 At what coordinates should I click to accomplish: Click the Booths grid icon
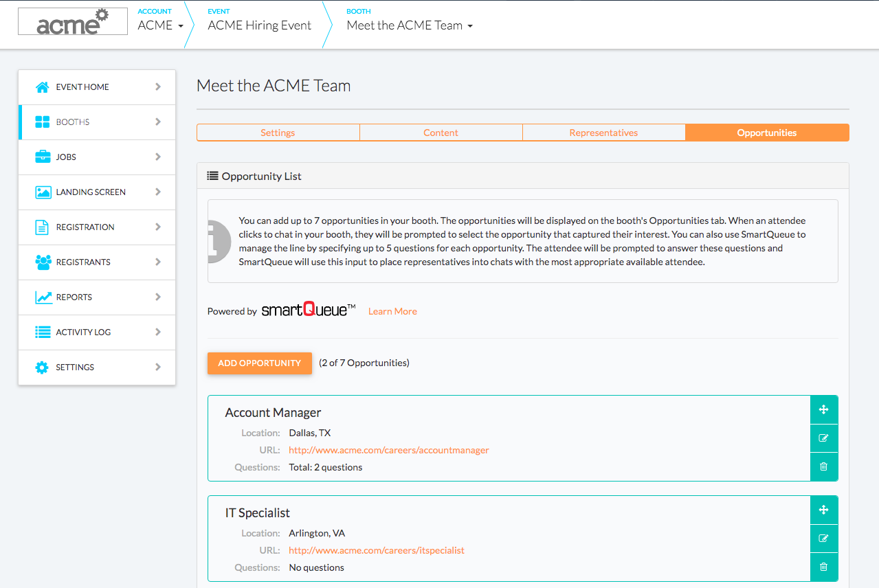(x=43, y=122)
